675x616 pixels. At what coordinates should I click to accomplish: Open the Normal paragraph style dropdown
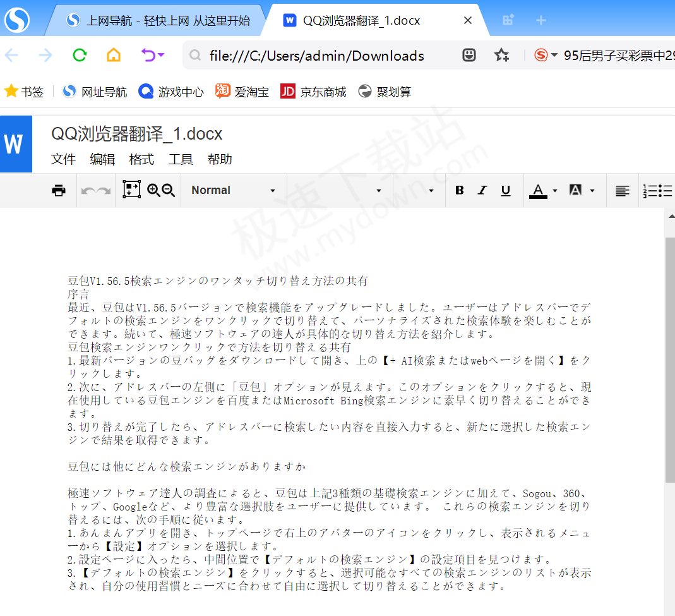[x=234, y=190]
